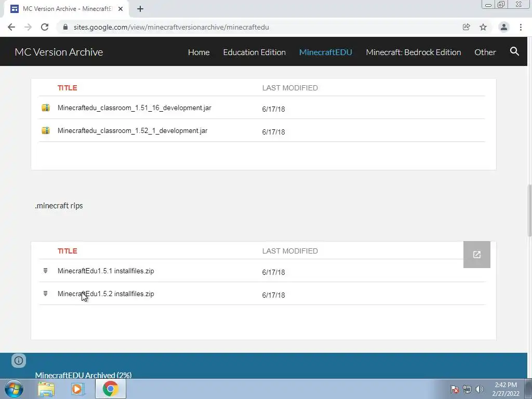Screen dimensions: 532x399
Task: Click the 1.52_1 jar file icon
Action: [46, 130]
